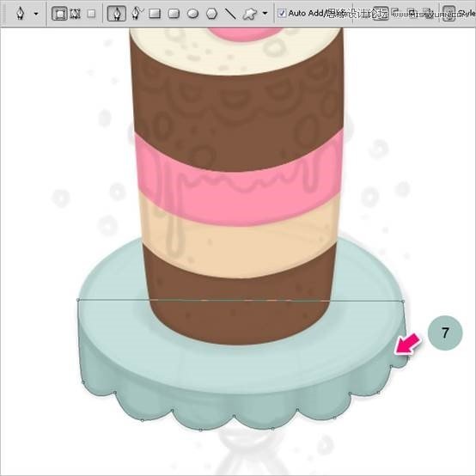The image size is (476, 476).
Task: Switch to Fill Pixels mode
Action: 91,14
